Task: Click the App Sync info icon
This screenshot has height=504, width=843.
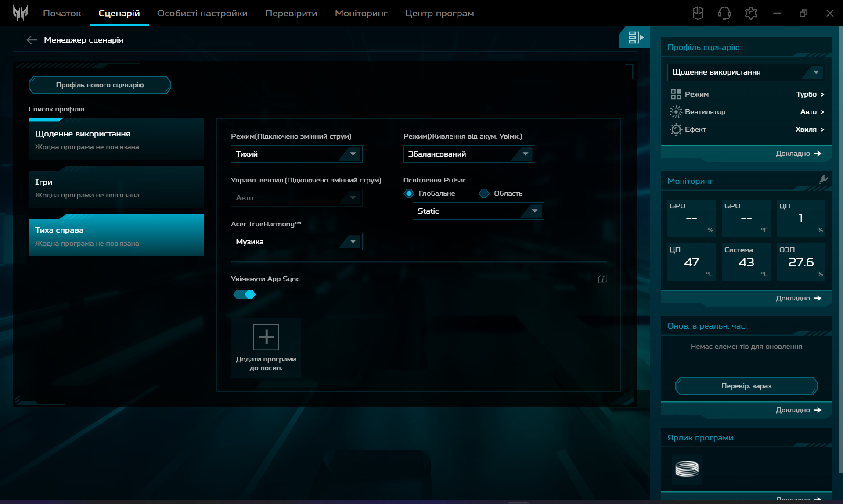Action: (602, 279)
